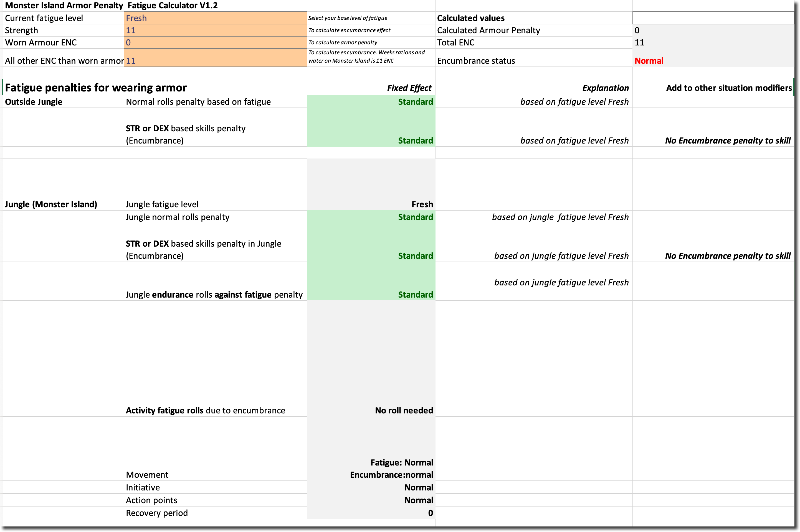Select the Fatigue penalties for wearing armor heading

[96, 88]
